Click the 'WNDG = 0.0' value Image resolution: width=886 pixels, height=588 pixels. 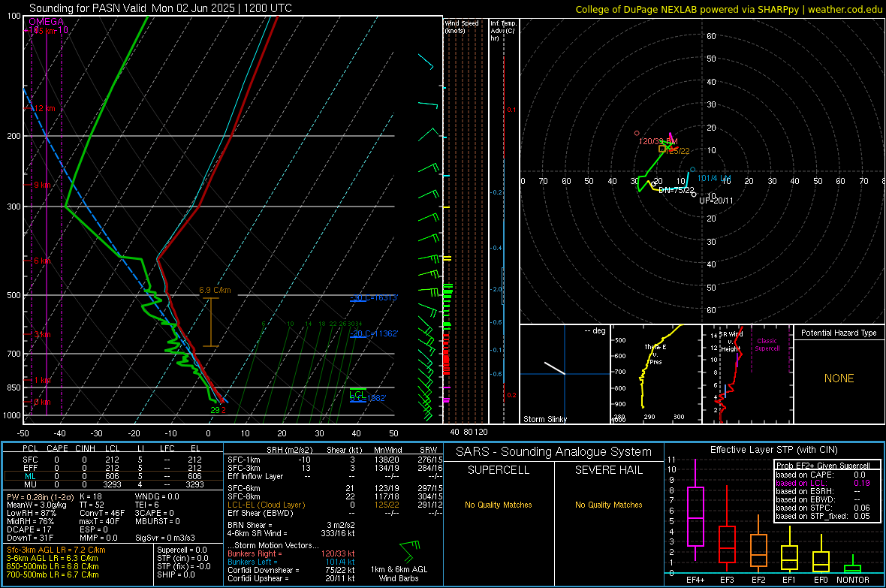pyautogui.click(x=157, y=496)
